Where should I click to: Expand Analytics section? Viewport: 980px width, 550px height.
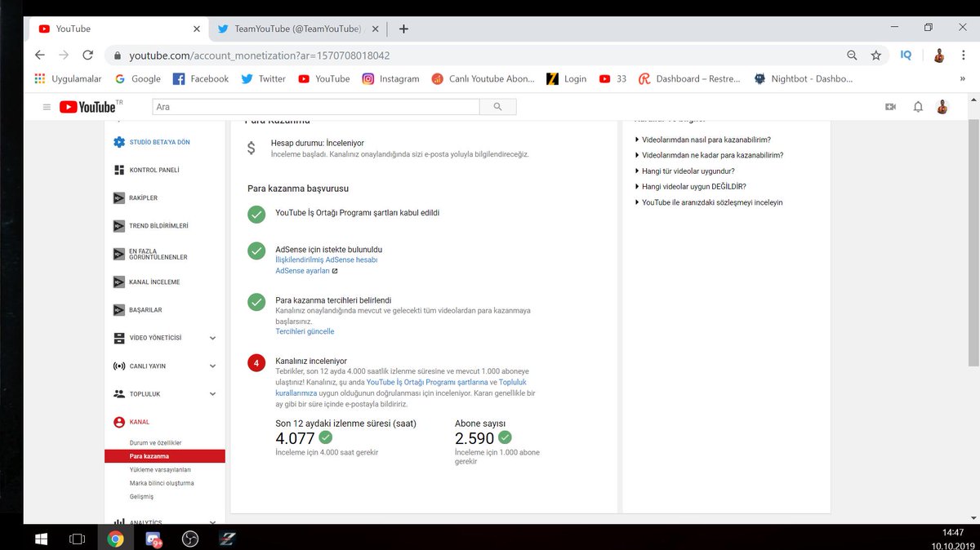[x=212, y=522]
